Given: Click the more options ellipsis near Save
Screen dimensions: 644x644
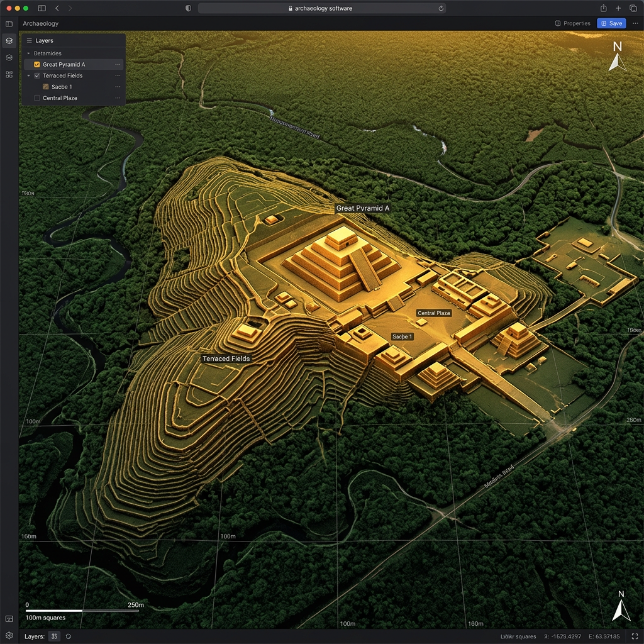Looking at the screenshot, I should tap(635, 23).
